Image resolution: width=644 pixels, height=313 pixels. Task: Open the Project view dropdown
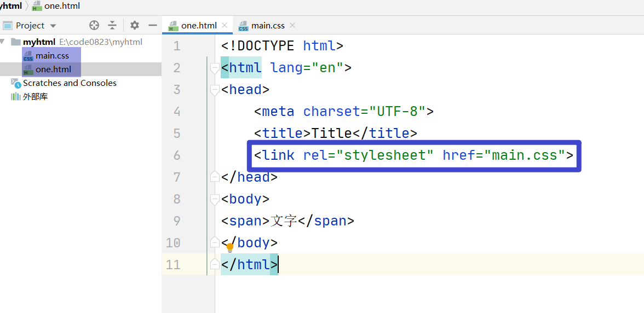click(53, 26)
